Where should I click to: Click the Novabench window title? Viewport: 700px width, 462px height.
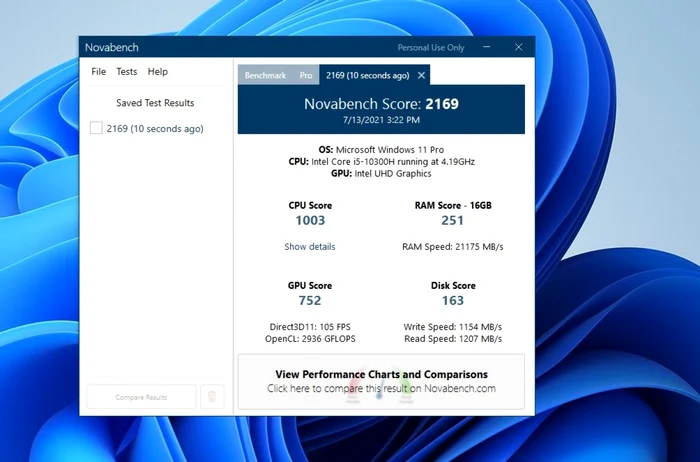point(112,47)
